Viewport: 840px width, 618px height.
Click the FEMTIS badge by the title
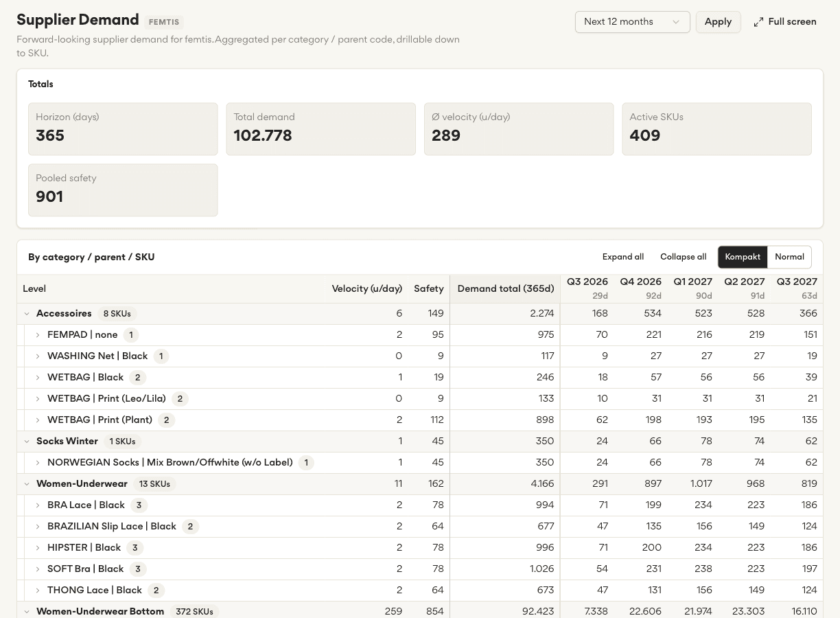(x=164, y=22)
